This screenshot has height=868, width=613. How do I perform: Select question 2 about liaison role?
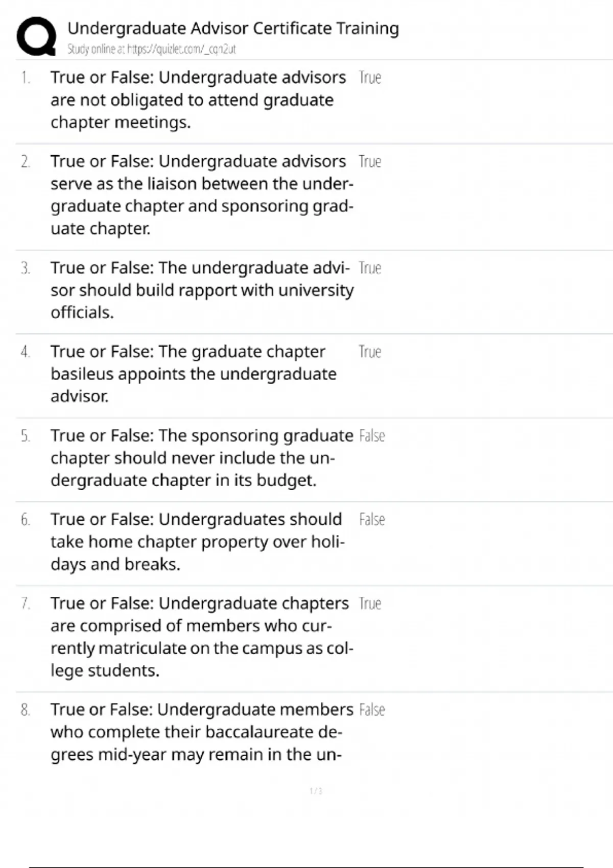202,195
